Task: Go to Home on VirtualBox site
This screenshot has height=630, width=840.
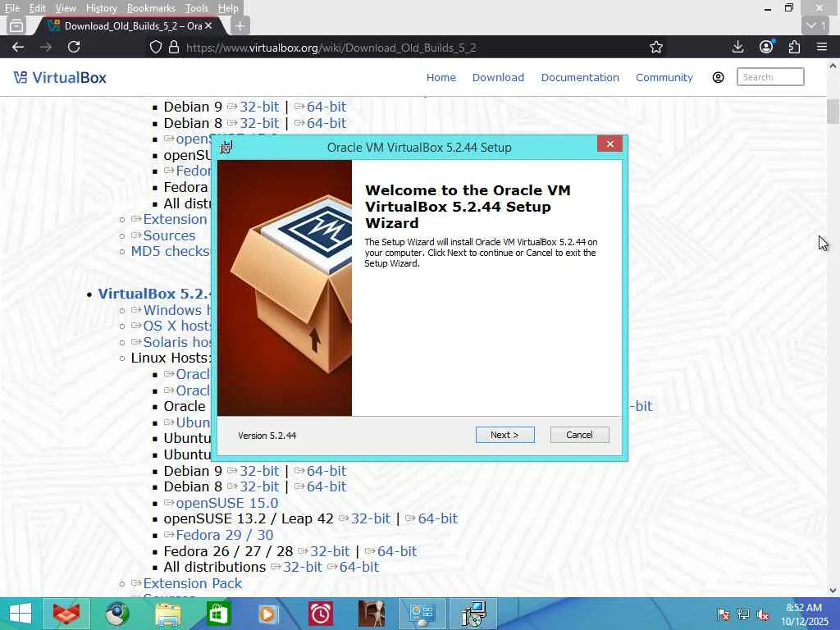Action: click(x=441, y=78)
